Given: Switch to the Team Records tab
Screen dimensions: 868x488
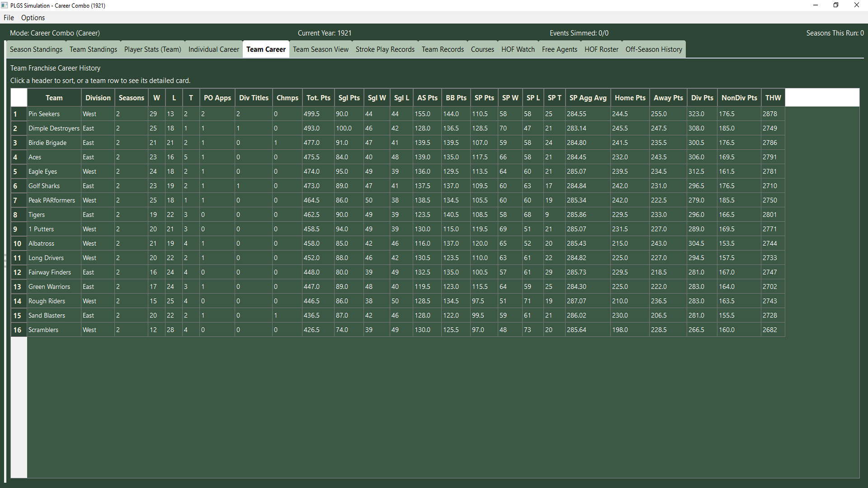Looking at the screenshot, I should [443, 49].
